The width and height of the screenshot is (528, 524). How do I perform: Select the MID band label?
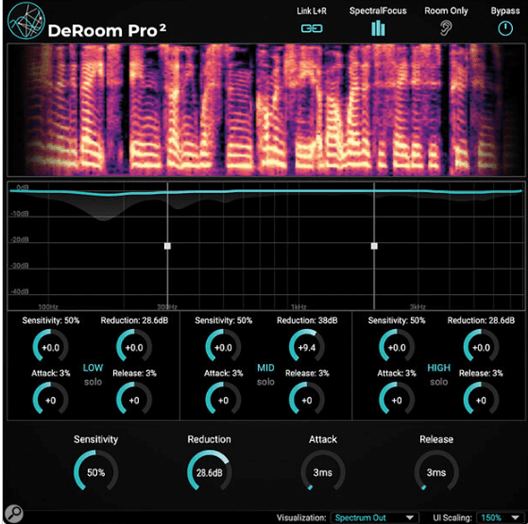pos(266,368)
